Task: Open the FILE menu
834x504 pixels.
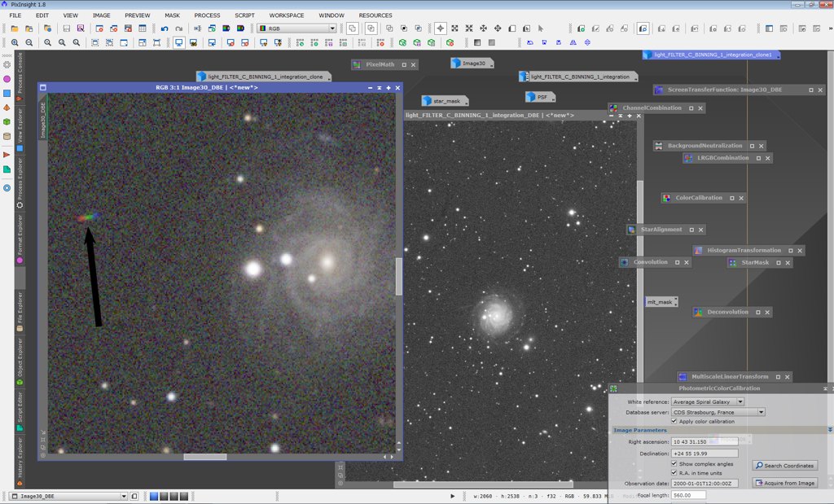Action: pos(15,15)
